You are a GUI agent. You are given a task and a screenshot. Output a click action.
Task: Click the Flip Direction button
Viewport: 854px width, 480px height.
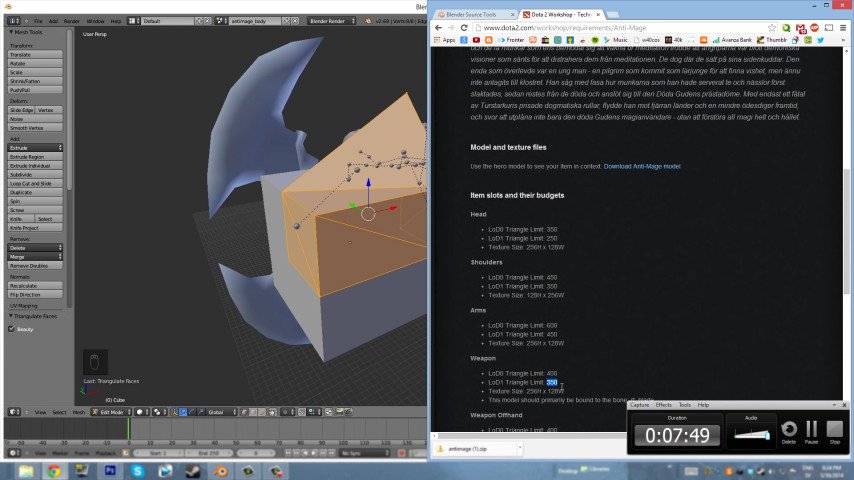(x=35, y=295)
